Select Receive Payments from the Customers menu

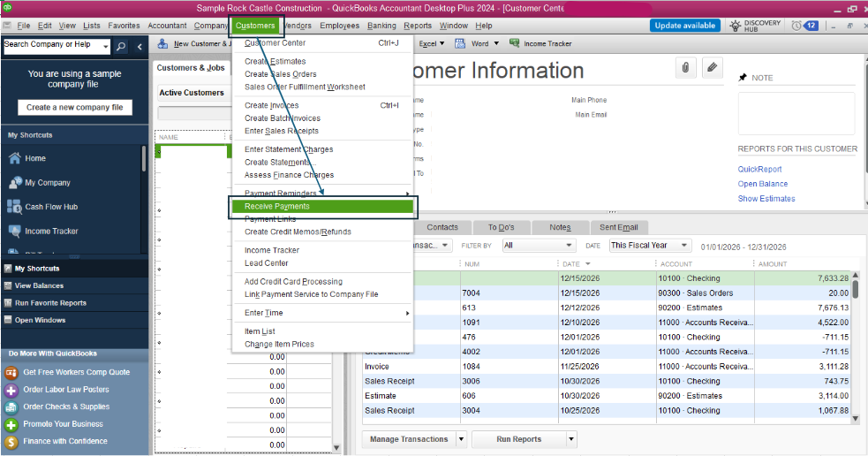point(277,207)
